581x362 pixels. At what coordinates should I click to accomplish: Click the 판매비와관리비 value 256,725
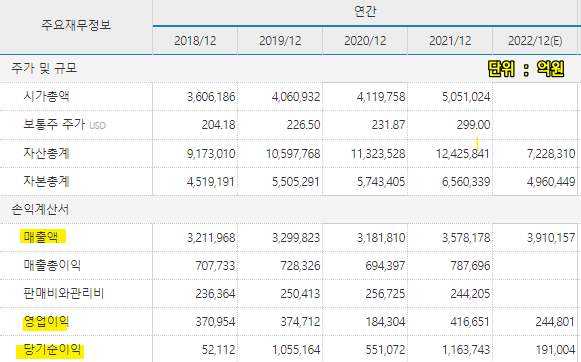385,294
